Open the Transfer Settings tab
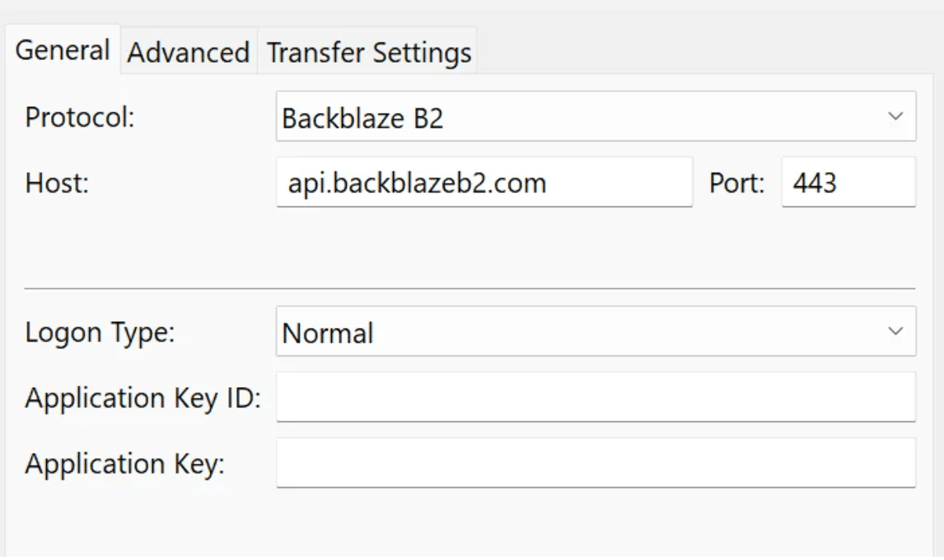 click(x=365, y=51)
